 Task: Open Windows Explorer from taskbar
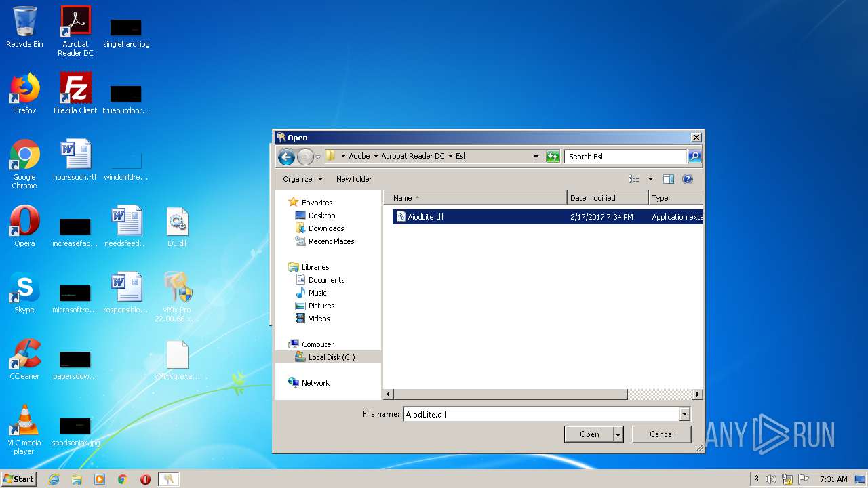coord(77,479)
